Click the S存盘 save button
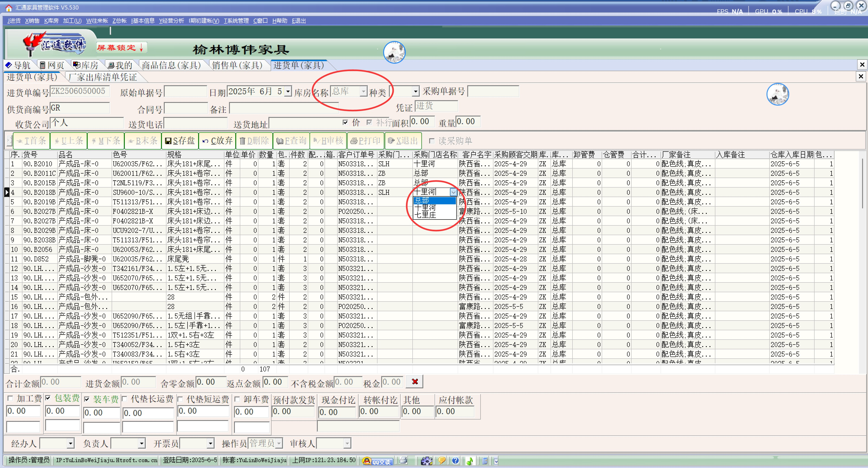The height and width of the screenshot is (468, 868). pyautogui.click(x=180, y=141)
